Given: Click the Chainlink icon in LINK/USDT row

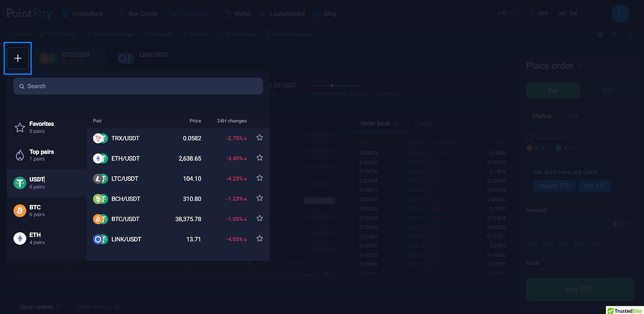Looking at the screenshot, I should pyautogui.click(x=98, y=239).
